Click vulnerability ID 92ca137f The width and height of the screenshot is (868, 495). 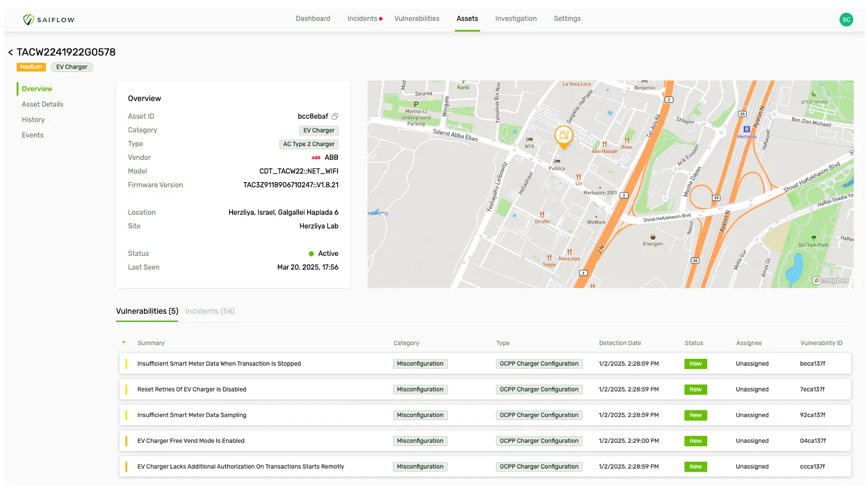tap(813, 415)
